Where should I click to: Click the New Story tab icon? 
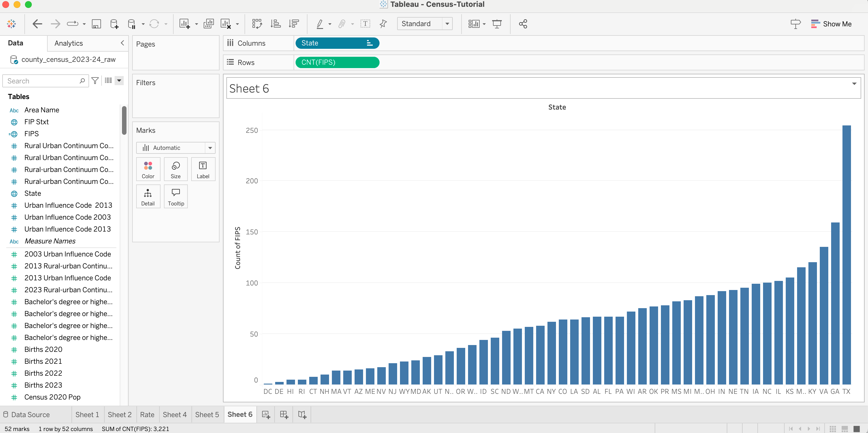302,415
